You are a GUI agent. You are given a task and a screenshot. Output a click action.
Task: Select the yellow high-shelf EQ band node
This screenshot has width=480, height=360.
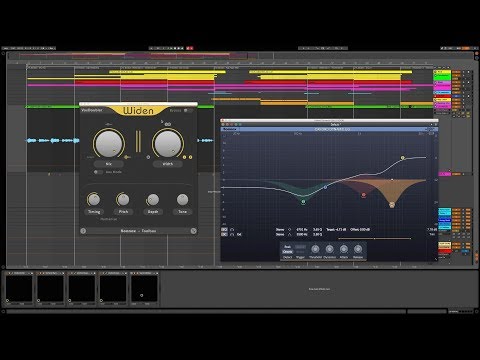click(x=403, y=158)
